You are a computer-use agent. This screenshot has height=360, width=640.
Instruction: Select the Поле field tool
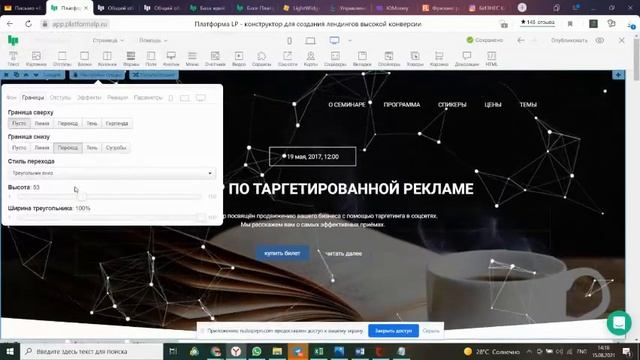click(x=151, y=59)
